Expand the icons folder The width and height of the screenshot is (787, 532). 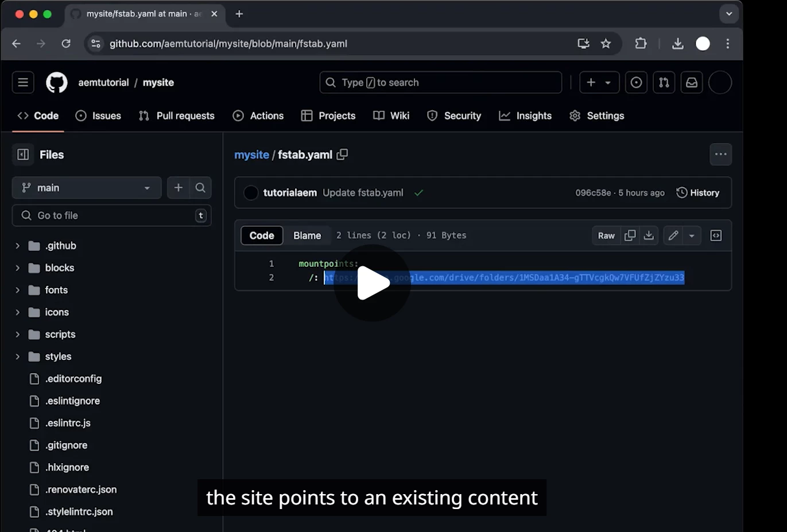17,312
